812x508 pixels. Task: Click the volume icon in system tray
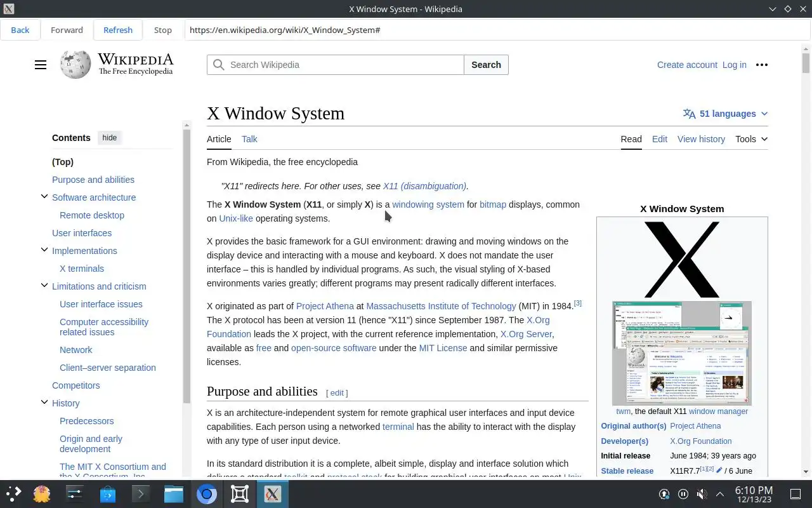coord(702,493)
